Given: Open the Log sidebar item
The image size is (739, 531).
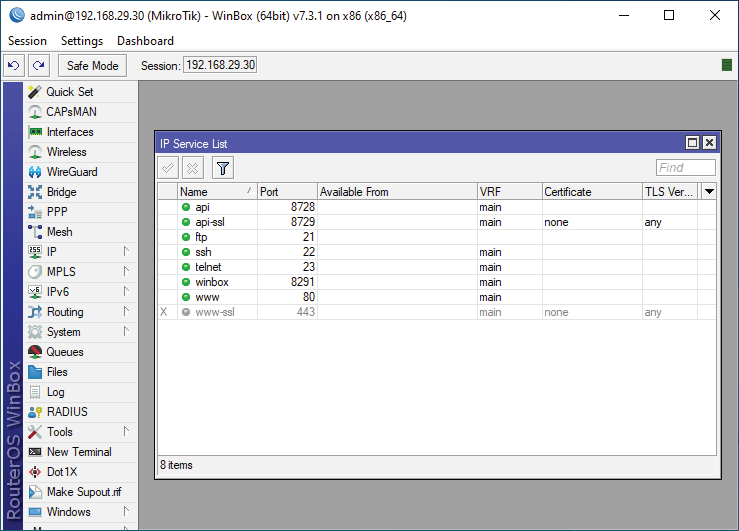Looking at the screenshot, I should [81, 392].
